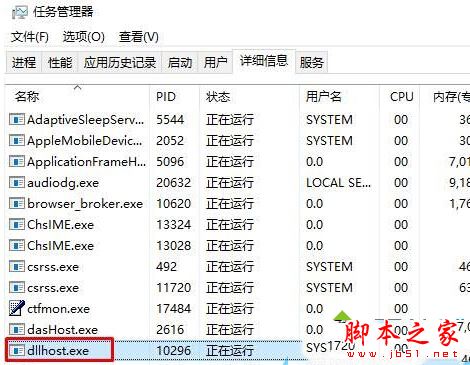Select the AdaptiveSleepServ... process name
Image resolution: width=470 pixels, height=365 pixels.
tap(86, 120)
